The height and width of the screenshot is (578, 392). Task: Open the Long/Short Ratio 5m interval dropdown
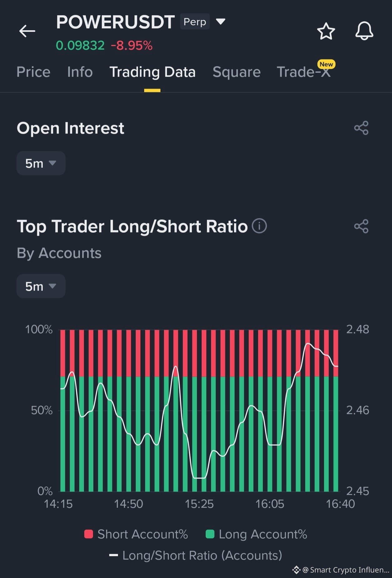pos(41,286)
